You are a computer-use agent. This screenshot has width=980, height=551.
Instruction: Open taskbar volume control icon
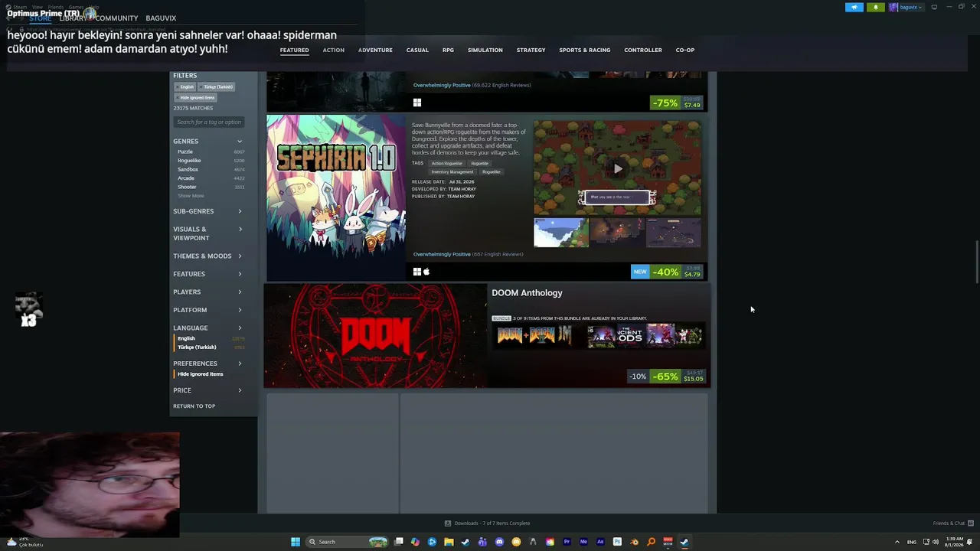coord(936,542)
